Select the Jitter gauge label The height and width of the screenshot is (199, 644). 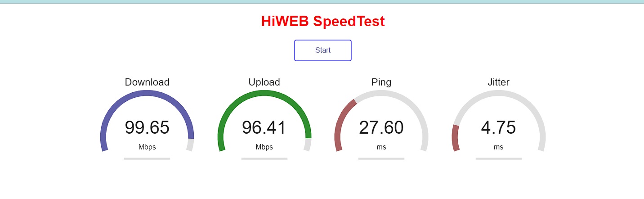tap(498, 82)
